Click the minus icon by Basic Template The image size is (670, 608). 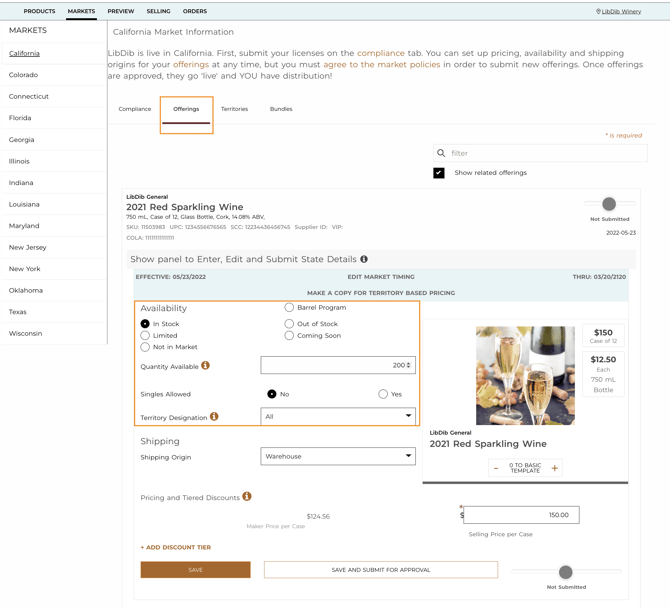pyautogui.click(x=496, y=468)
